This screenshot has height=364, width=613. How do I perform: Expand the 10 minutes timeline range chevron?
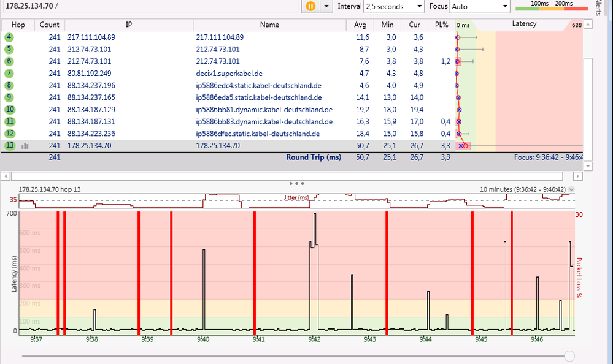(x=571, y=189)
